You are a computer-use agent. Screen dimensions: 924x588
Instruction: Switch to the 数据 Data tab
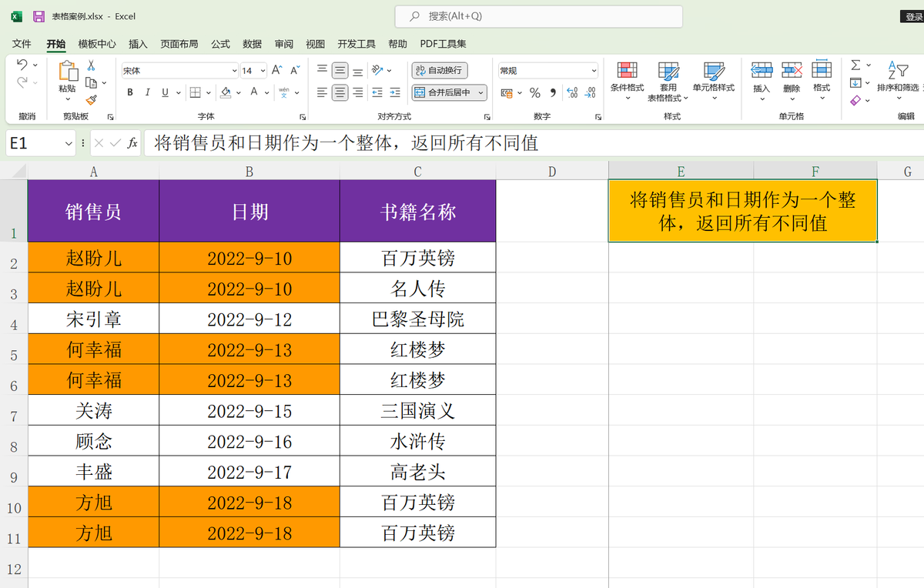click(252, 44)
